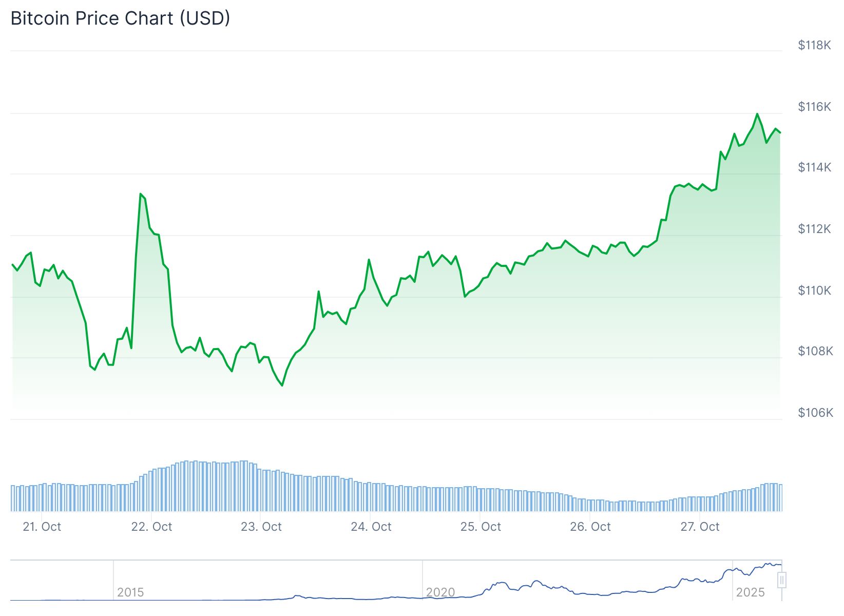Click the 2025 marker in the navigator
Viewport: 844px width, 616px height.
[x=750, y=592]
